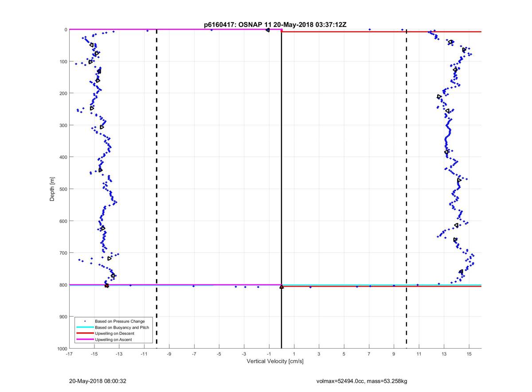Click the positive '11' x-axis tick label

point(419,354)
